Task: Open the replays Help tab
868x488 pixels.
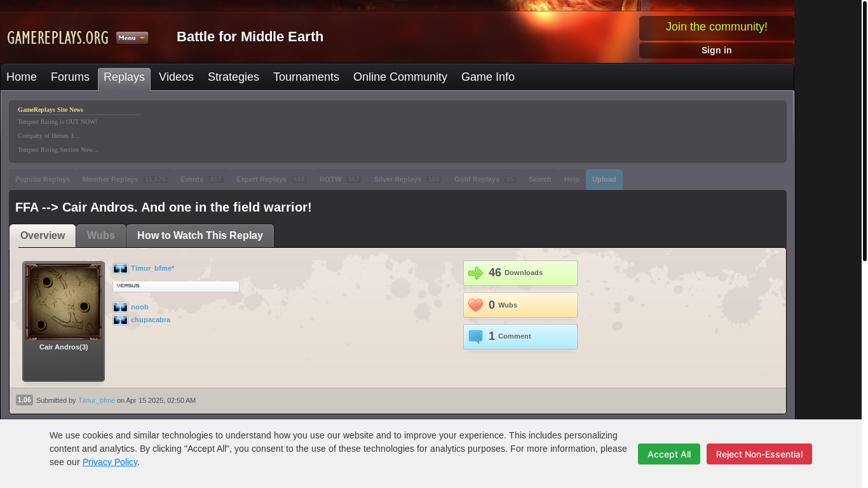Action: [572, 180]
